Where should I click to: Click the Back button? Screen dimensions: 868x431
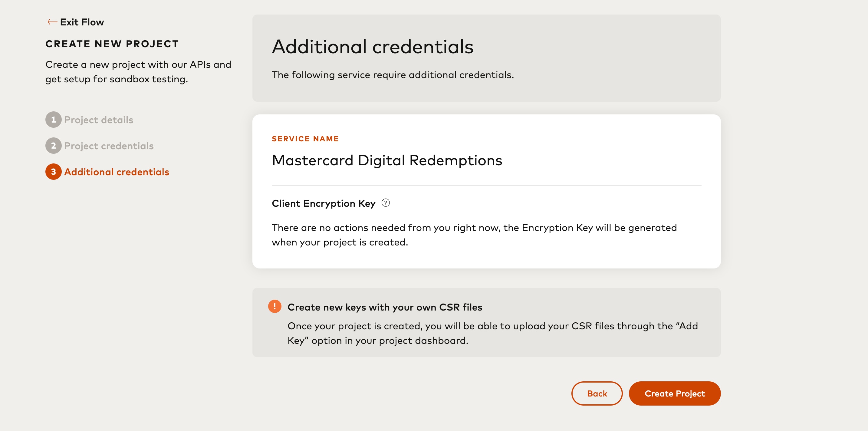[x=597, y=393]
